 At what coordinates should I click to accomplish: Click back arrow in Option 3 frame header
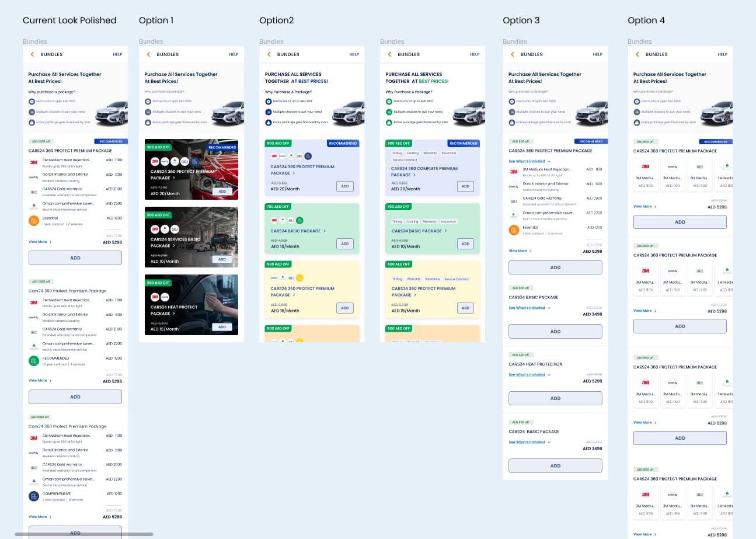pyautogui.click(x=513, y=54)
